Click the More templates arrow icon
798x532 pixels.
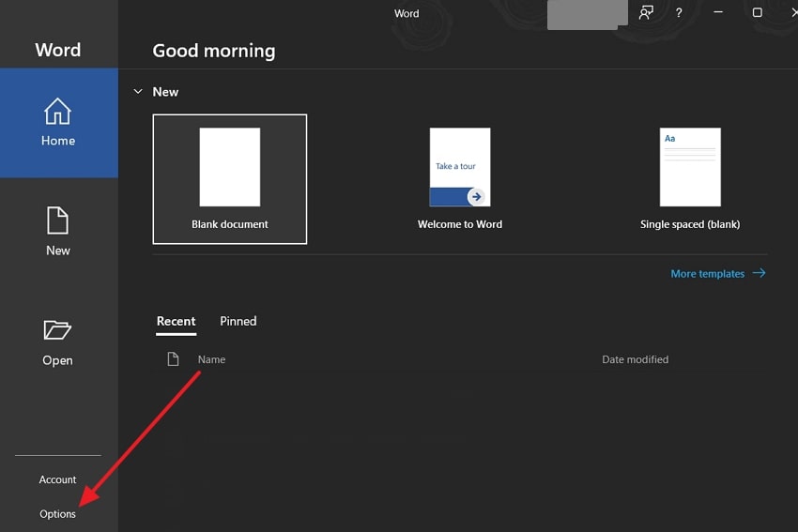[x=760, y=274]
